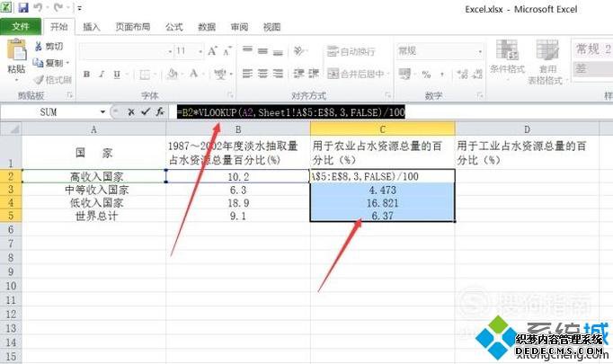This screenshot has width=613, height=364.
Task: Toggle align text right
Action: point(278,74)
